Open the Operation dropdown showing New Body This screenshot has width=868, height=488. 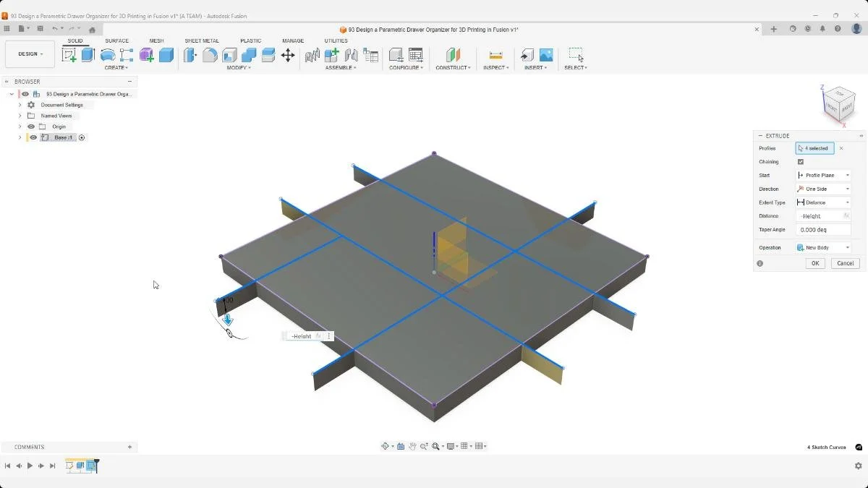pyautogui.click(x=823, y=247)
